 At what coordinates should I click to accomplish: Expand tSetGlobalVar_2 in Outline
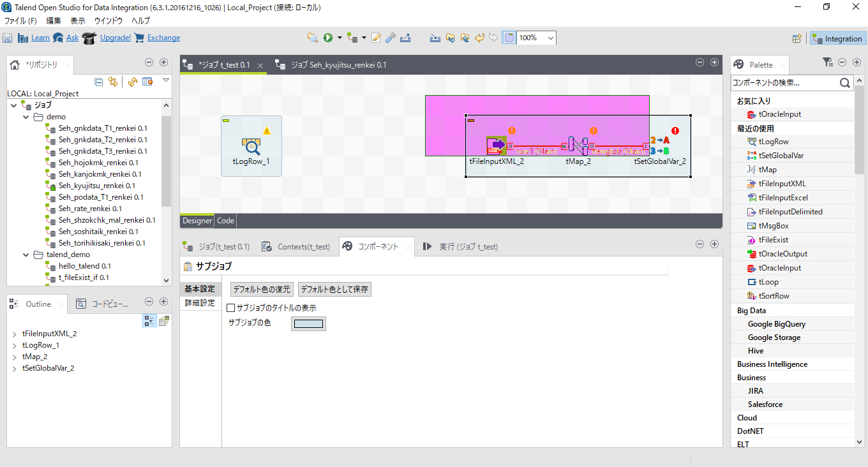[14, 368]
